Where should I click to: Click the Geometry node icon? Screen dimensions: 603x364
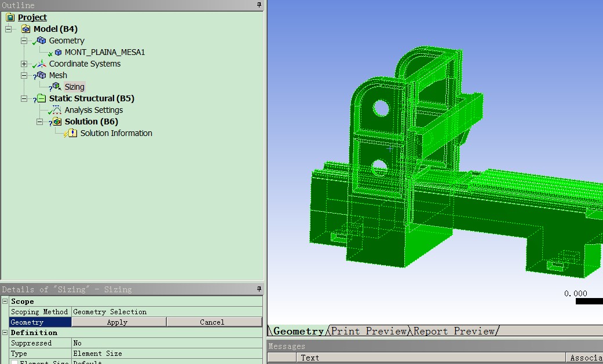[x=42, y=41]
